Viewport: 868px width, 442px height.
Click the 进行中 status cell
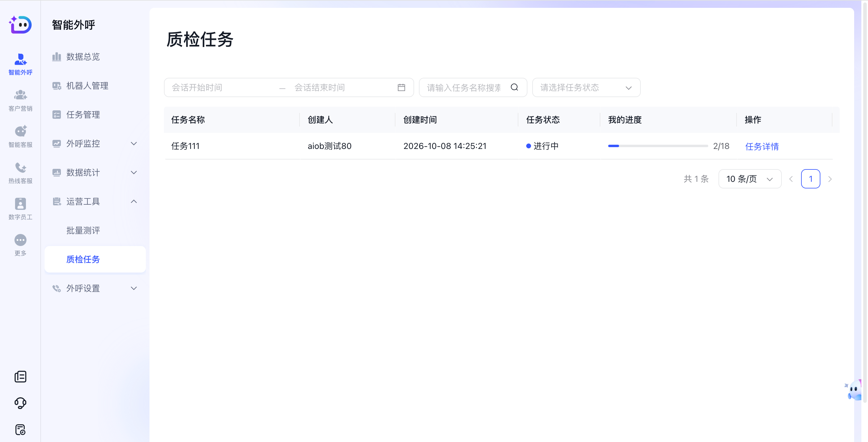tap(542, 146)
